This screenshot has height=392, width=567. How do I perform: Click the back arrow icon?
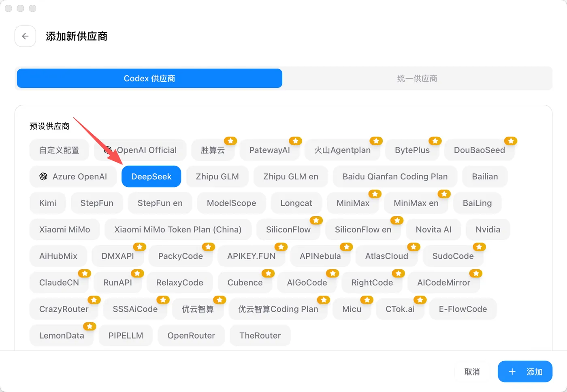[x=25, y=36]
